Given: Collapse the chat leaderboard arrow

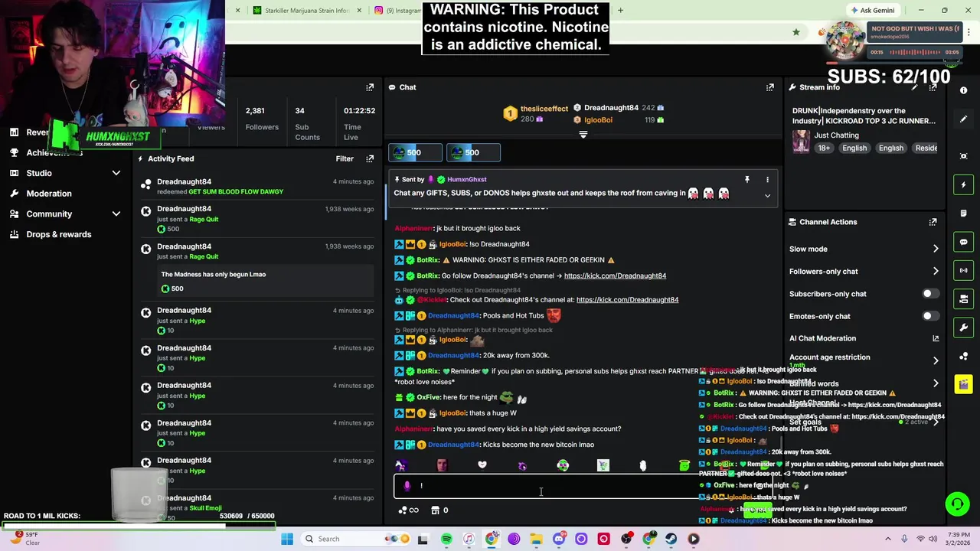Looking at the screenshot, I should [583, 135].
